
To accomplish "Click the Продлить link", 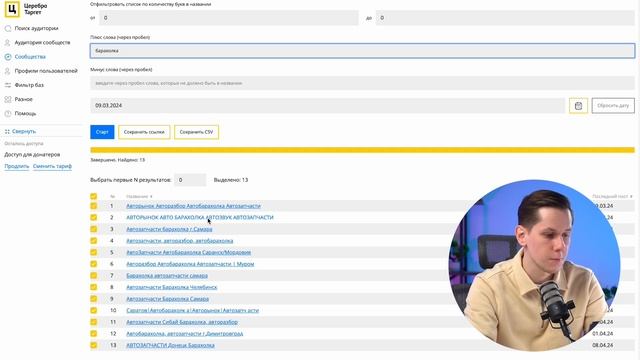I will click(17, 166).
